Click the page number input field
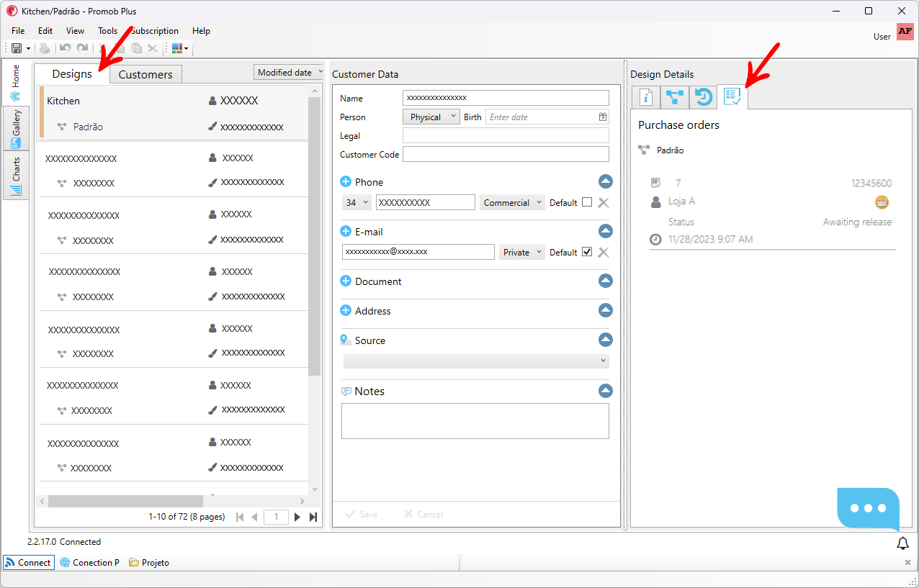Image resolution: width=919 pixels, height=588 pixels. coord(276,517)
